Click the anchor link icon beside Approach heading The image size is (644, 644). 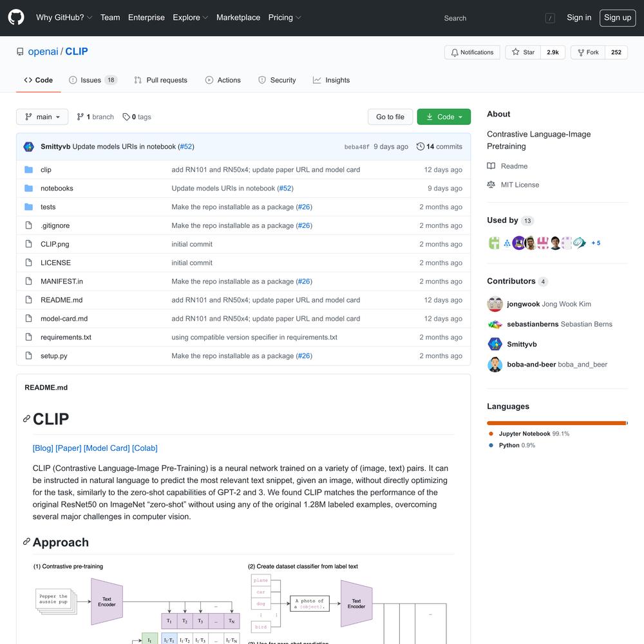(26, 542)
